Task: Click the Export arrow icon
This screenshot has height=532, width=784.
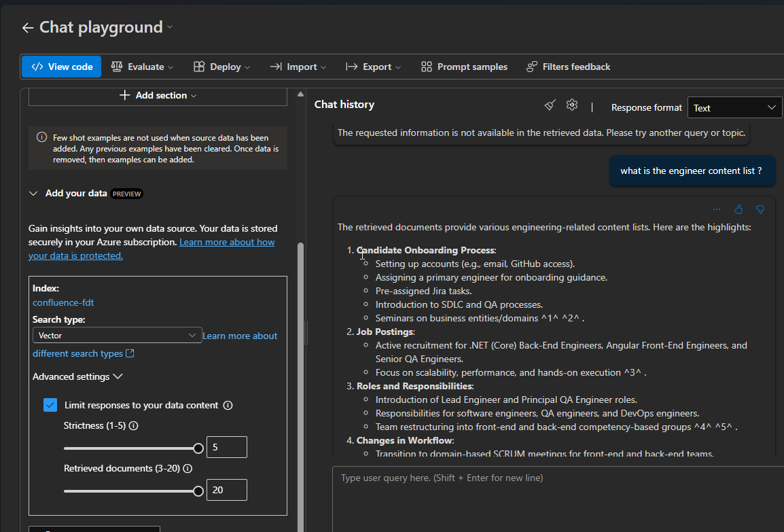Action: (351, 67)
